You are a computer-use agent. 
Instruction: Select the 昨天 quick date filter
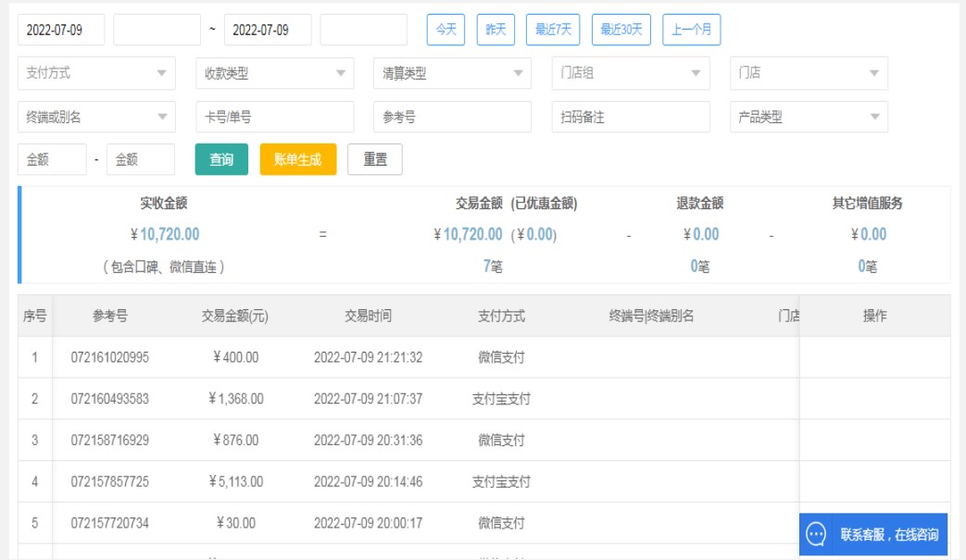tap(496, 30)
